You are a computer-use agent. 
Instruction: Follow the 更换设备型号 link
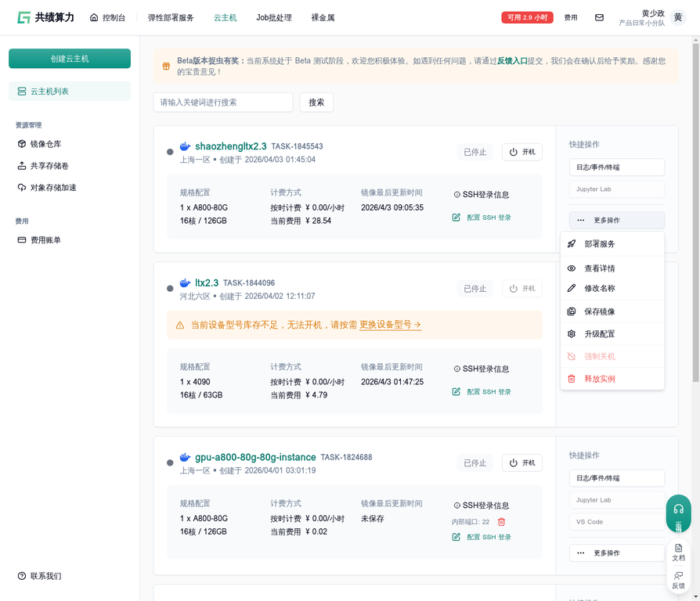click(390, 325)
